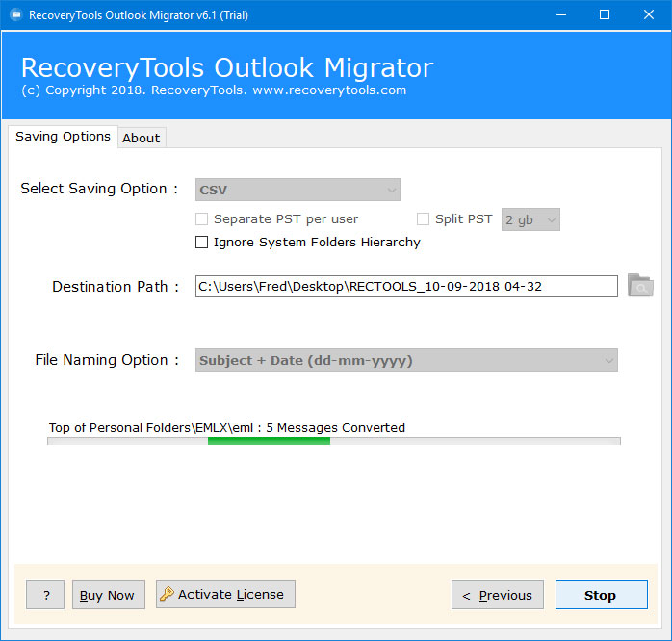
Task: Click the key icon on Activate License
Action: click(x=167, y=594)
